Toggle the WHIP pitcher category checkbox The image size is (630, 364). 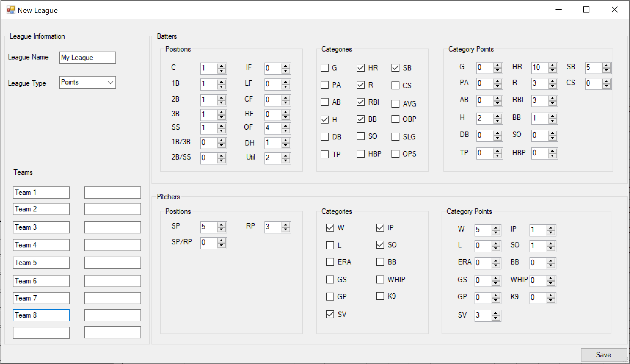380,279
